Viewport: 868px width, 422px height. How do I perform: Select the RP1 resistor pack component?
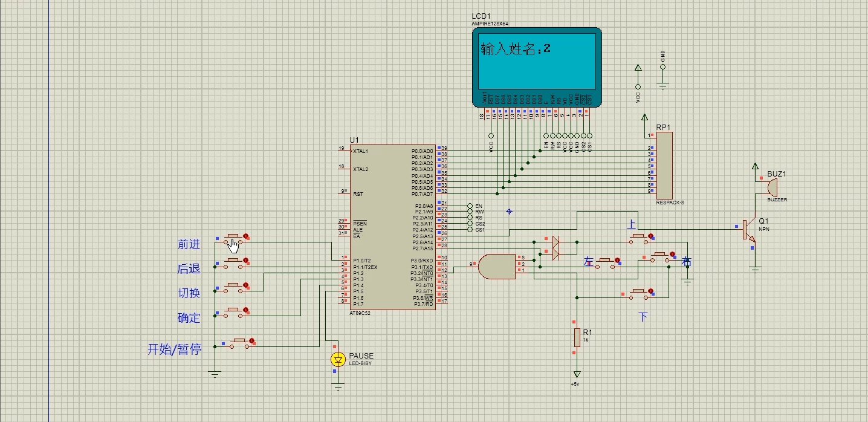(x=664, y=166)
